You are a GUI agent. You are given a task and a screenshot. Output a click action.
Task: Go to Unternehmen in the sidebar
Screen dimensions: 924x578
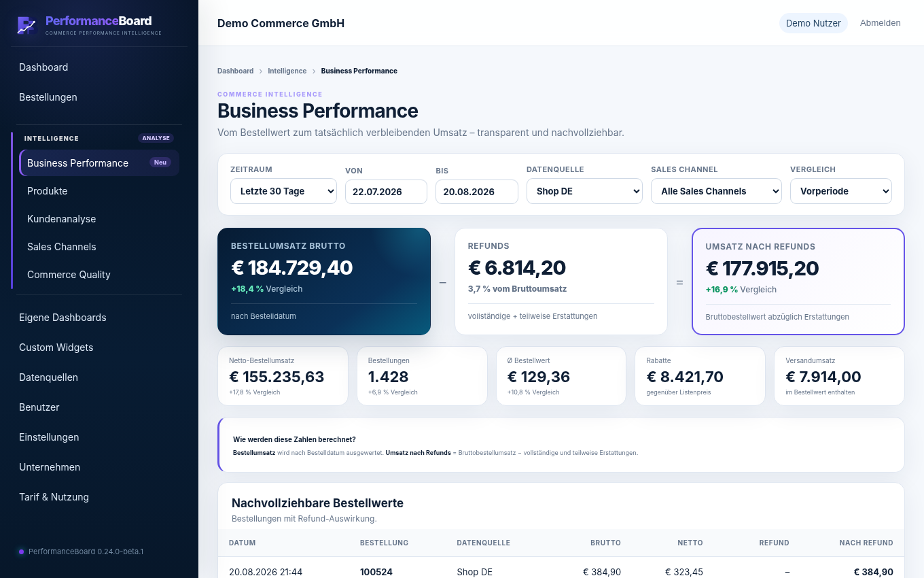(x=99, y=467)
